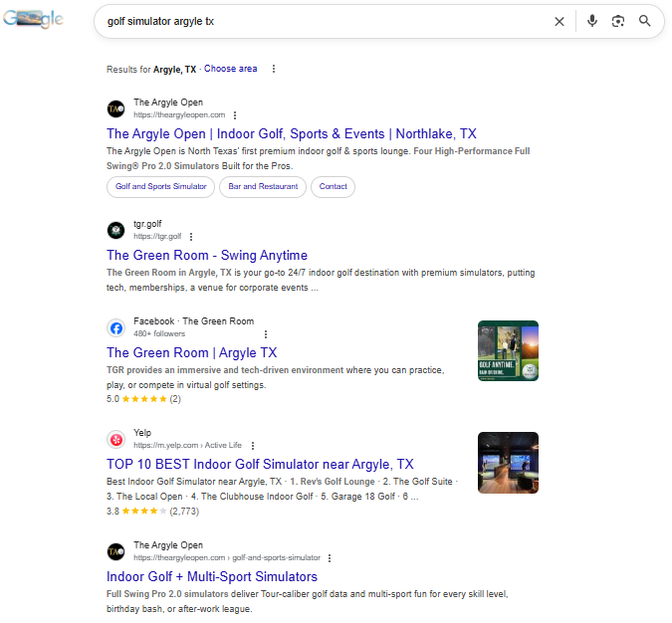The height and width of the screenshot is (623, 672).
Task: Click The Argyle Open site favicon
Action: [x=115, y=108]
